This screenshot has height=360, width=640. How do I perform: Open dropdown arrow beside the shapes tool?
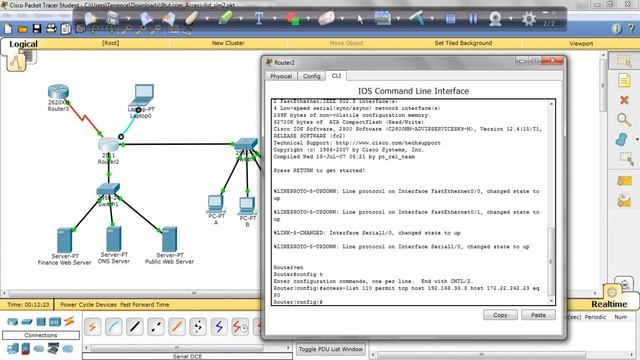click(308, 19)
